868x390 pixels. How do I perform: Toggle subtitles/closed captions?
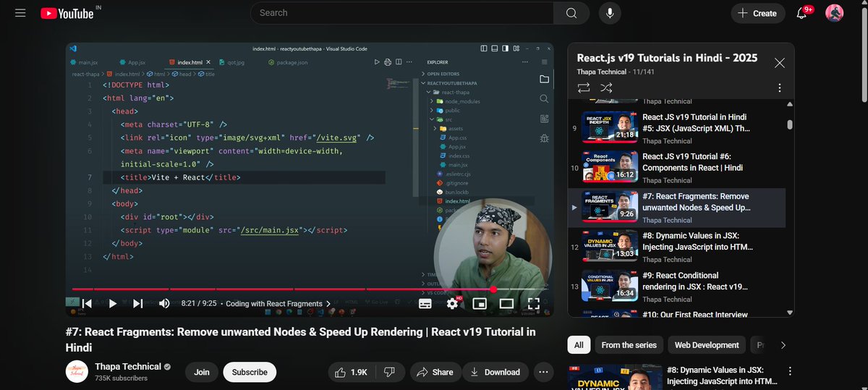coord(425,304)
